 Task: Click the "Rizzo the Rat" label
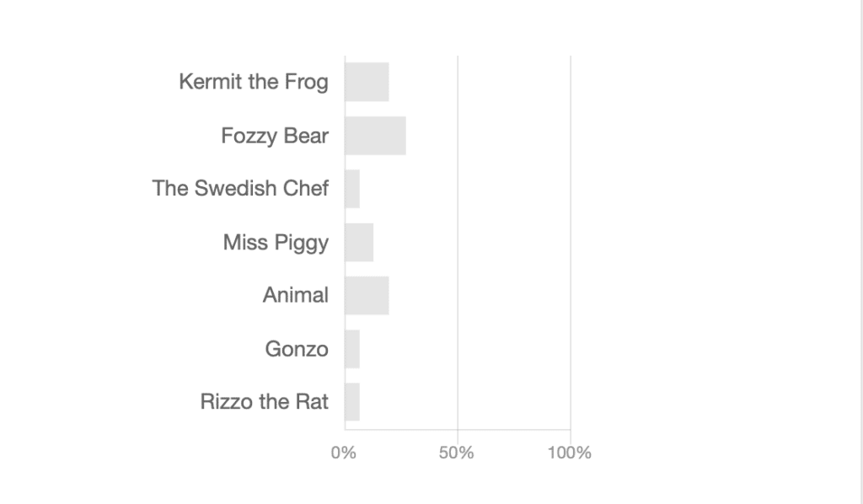click(265, 402)
